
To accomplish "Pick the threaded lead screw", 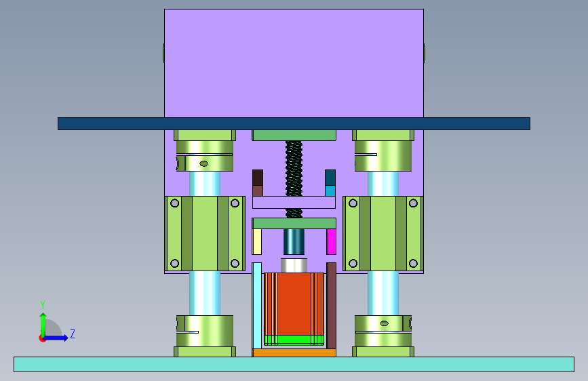I will [x=294, y=168].
